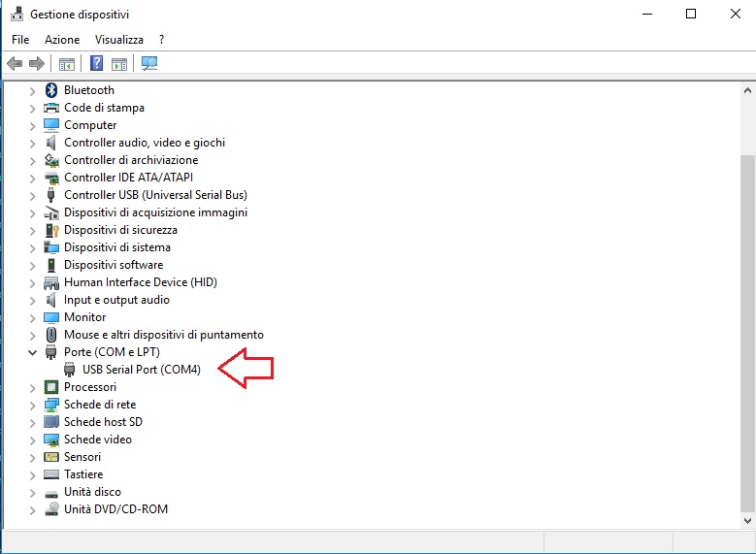Maximize the Gestione dispositivi window
Image resolution: width=756 pixels, height=554 pixels.
tap(691, 14)
